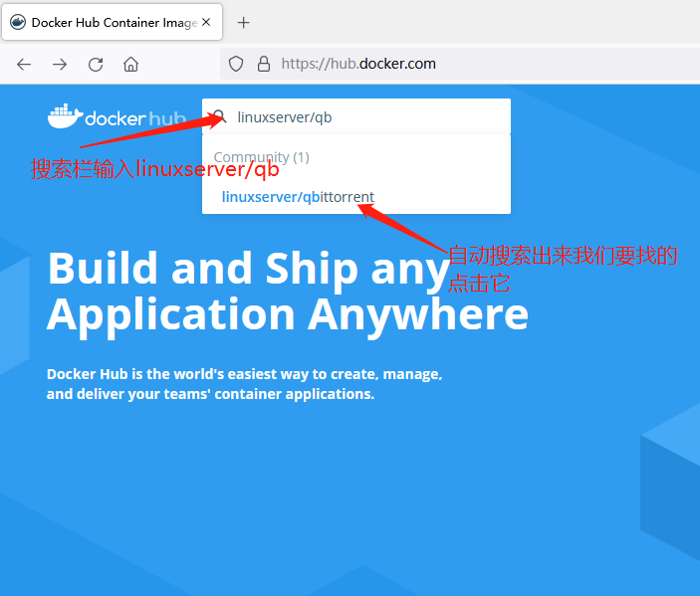Click the 'Docker Hub is the world's easiest way' paragraph
Screen dimensions: 700x596
(x=244, y=384)
